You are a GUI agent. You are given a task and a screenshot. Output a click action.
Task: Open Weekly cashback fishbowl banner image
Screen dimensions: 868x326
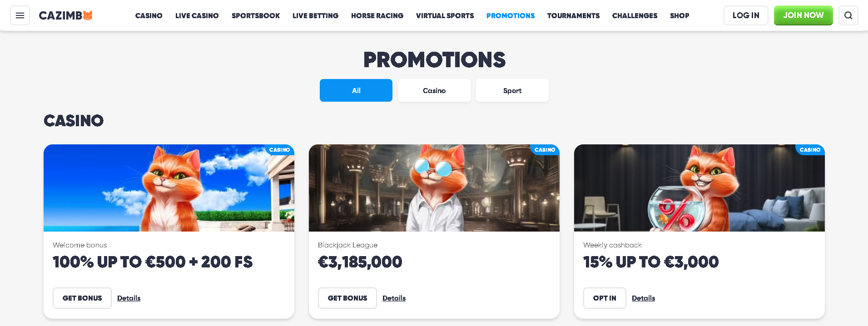(699, 188)
